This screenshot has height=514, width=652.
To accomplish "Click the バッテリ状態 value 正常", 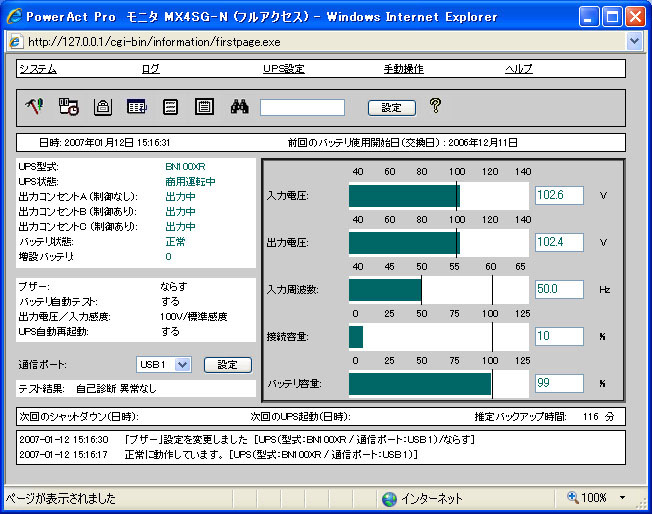I will click(175, 242).
